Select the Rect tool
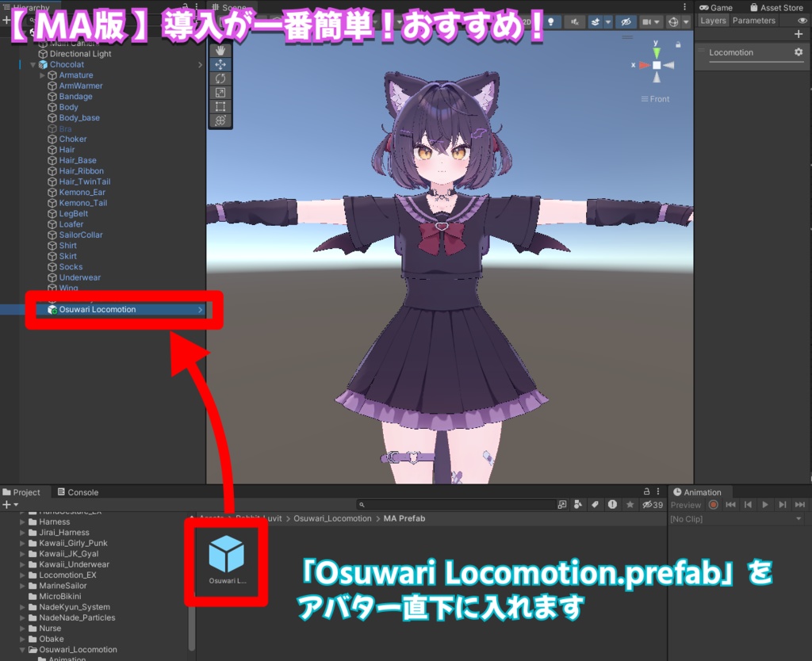Screen dimensions: 812x661 click(220, 107)
